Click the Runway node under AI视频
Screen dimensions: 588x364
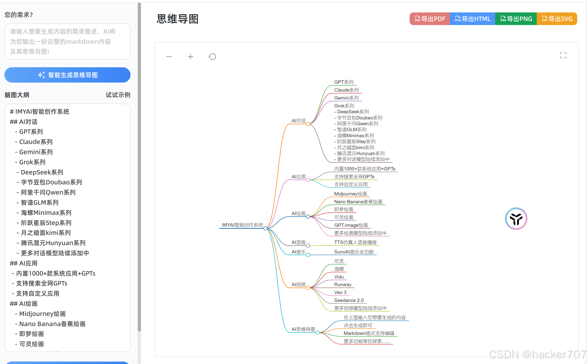coord(343,285)
